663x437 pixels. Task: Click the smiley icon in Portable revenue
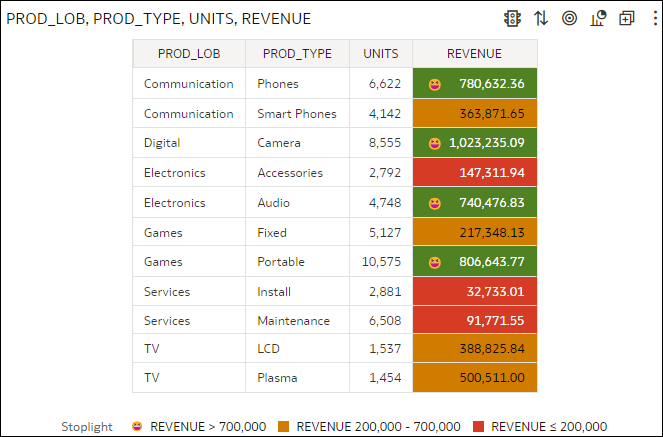coord(435,262)
